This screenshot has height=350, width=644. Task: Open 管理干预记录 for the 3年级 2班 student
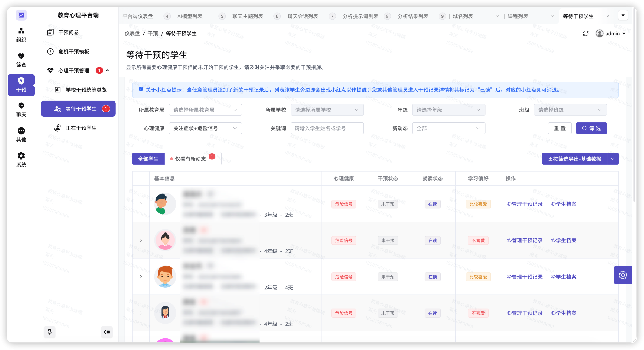click(x=524, y=204)
